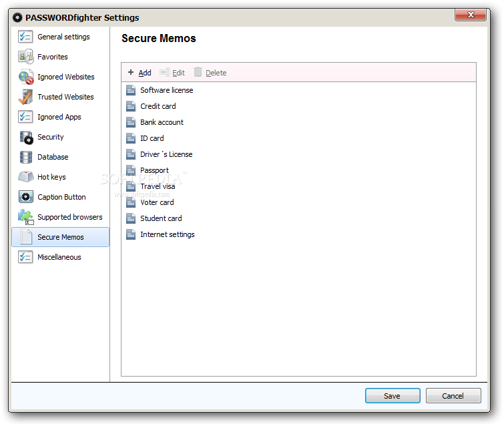The width and height of the screenshot is (504, 426).
Task: Switch to the Favorites section
Action: [61, 57]
